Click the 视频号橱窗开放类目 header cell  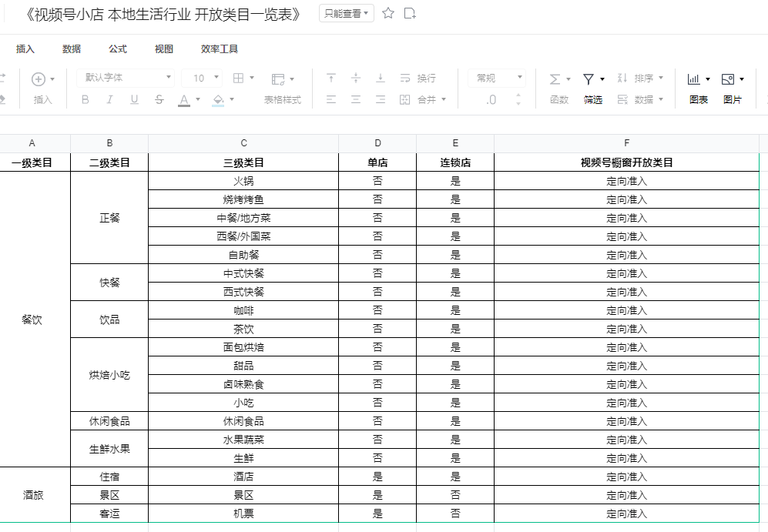[626, 162]
